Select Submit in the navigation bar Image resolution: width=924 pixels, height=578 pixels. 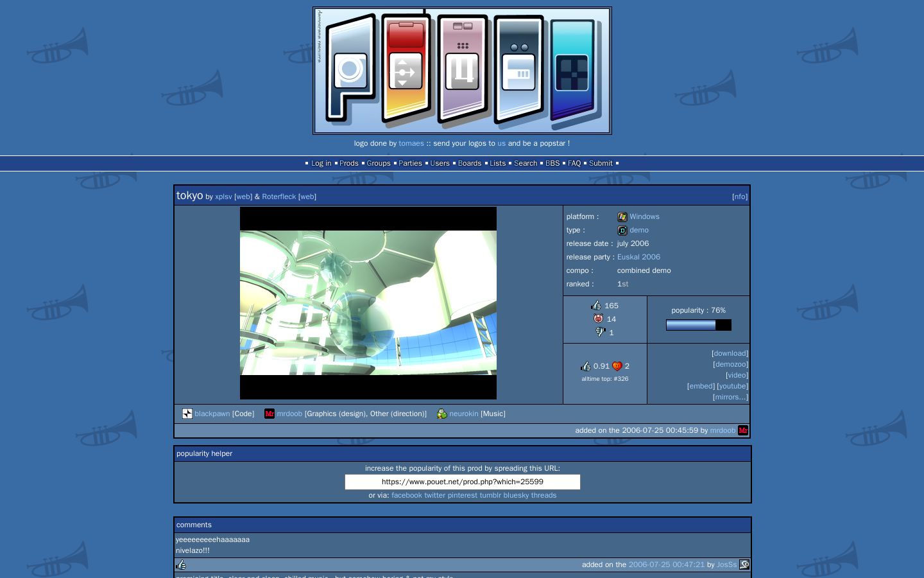coord(601,163)
